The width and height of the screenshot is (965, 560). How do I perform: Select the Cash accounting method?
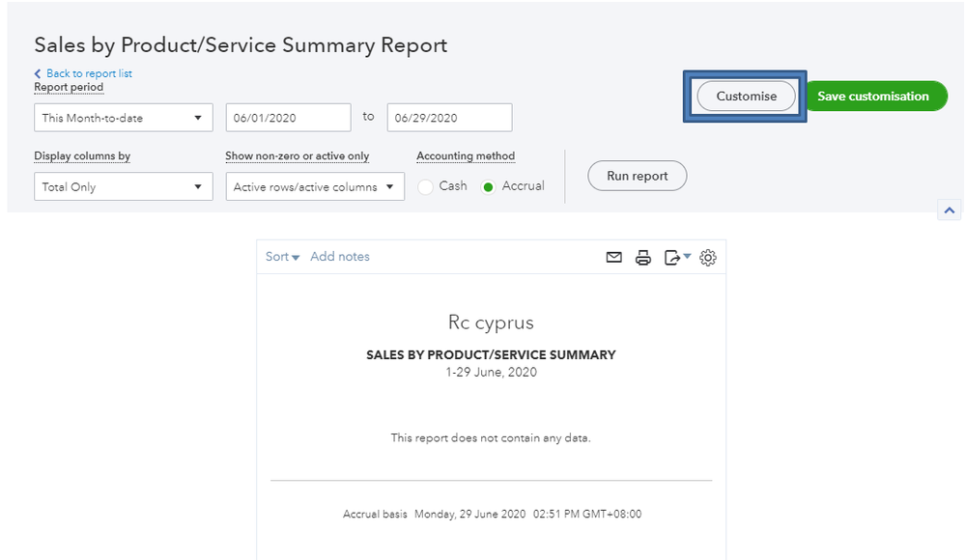pos(425,185)
